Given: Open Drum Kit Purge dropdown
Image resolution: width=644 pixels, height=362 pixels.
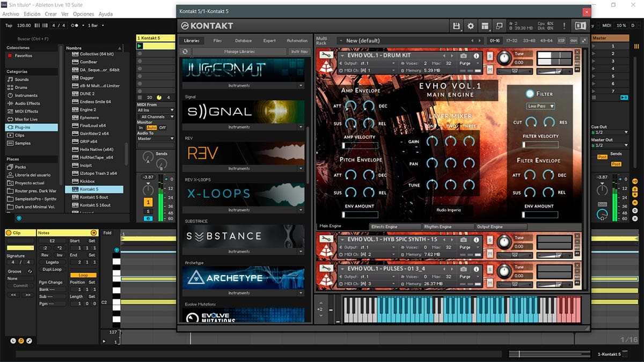Looking at the screenshot, I should click(470, 63).
